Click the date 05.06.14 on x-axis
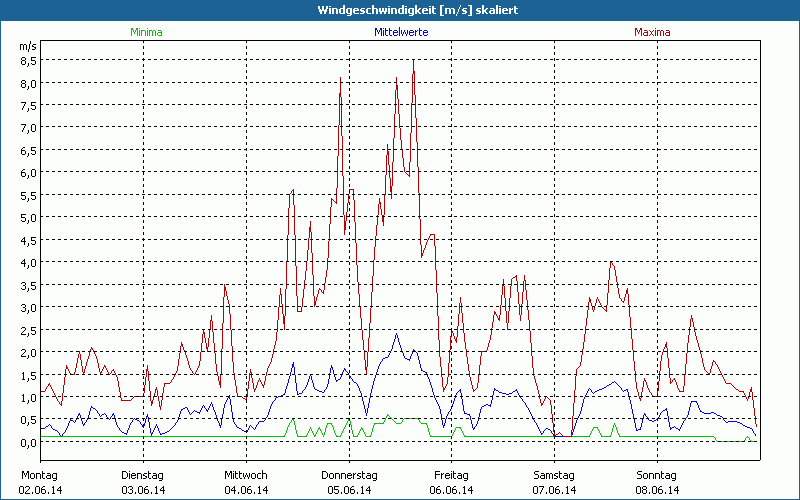Viewport: 800px width, 500px height. 349,490
